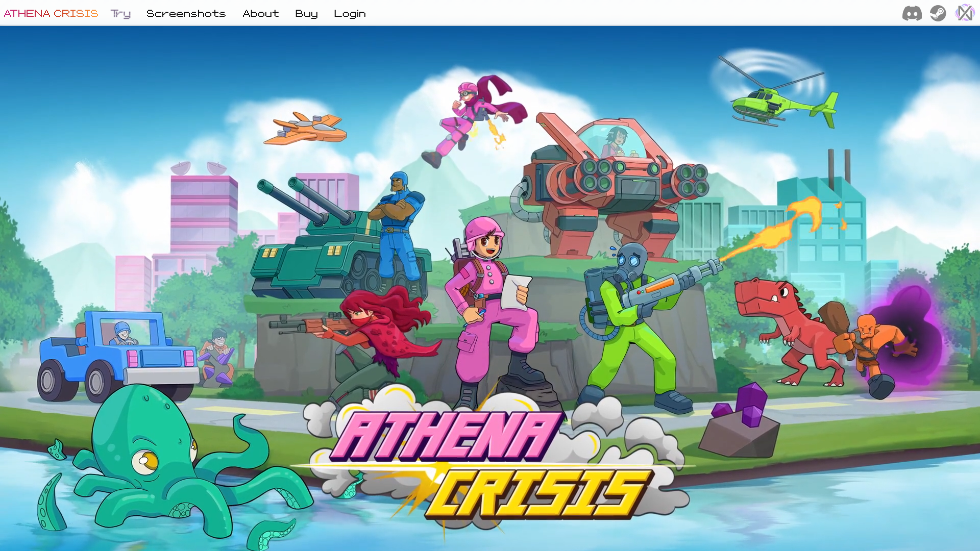Open the Screenshots nav item
This screenshot has height=551, width=980.
[186, 13]
